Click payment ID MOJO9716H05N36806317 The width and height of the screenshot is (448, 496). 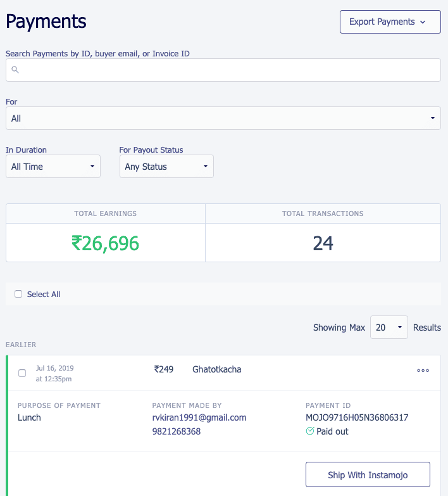357,417
